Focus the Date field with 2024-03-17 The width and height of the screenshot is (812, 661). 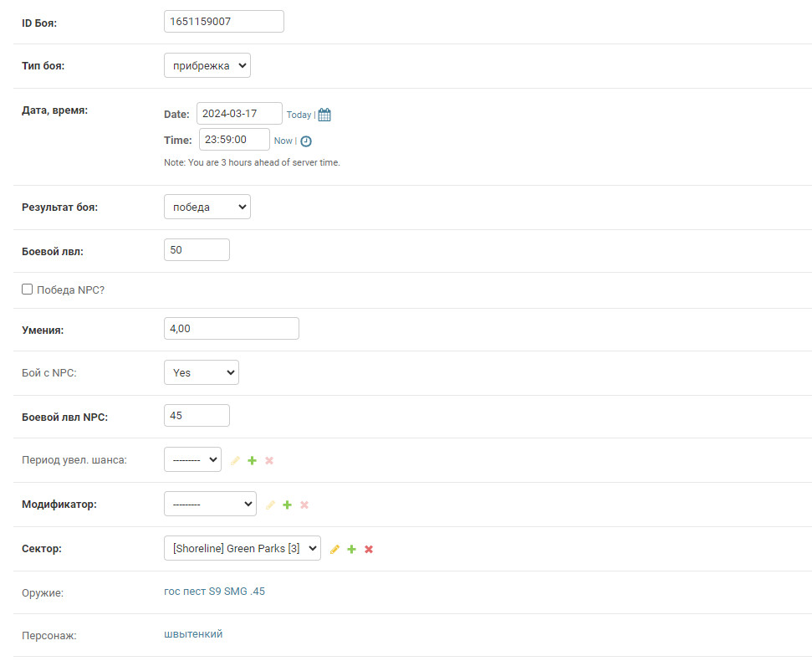(x=239, y=114)
